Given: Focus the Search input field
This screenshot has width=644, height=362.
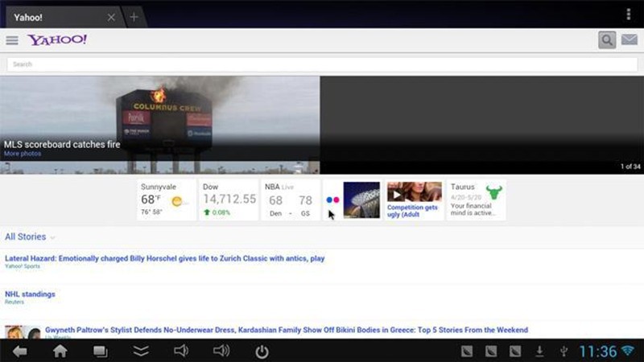Looking at the screenshot, I should tap(322, 64).
